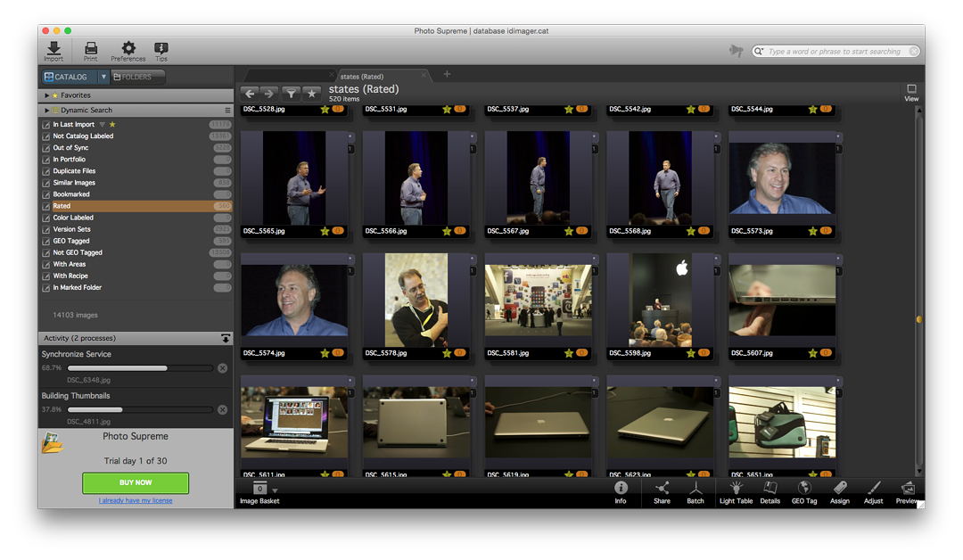
Task: Toggle Similar Images checkbox
Action: tap(46, 183)
